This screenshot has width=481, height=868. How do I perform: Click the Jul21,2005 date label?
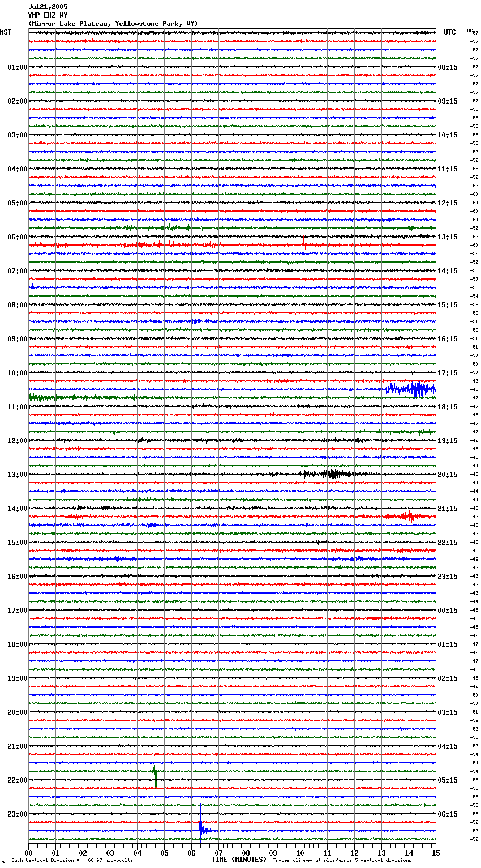48,7
